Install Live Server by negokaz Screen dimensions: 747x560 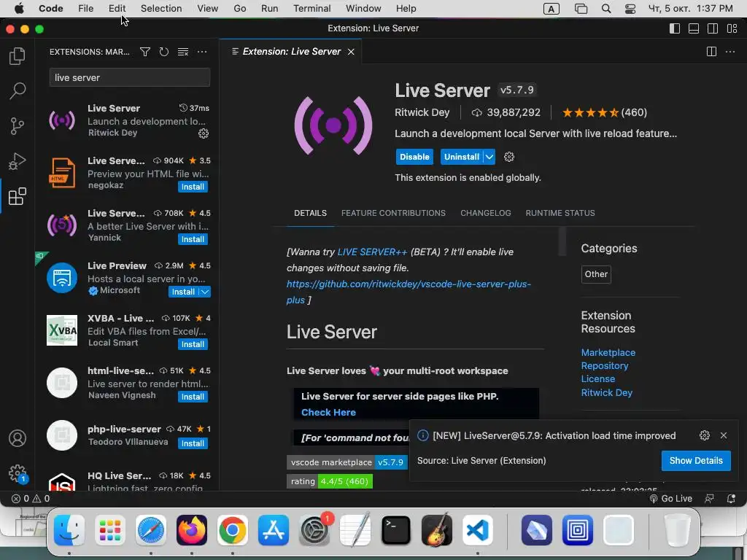click(x=193, y=187)
